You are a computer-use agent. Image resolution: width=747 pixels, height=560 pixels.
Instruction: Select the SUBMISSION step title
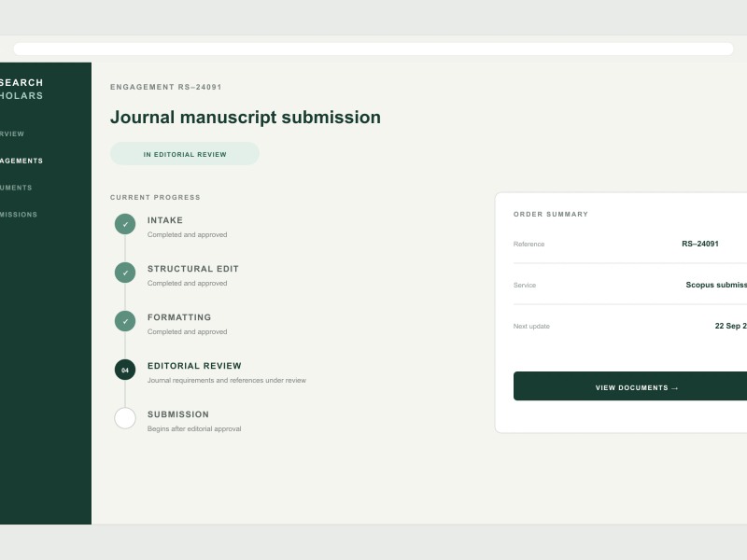pos(178,414)
